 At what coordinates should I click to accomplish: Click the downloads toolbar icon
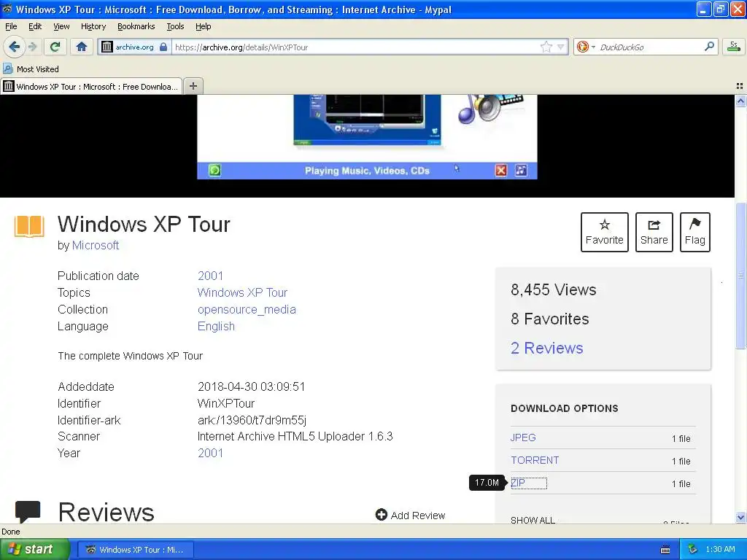coord(734,47)
